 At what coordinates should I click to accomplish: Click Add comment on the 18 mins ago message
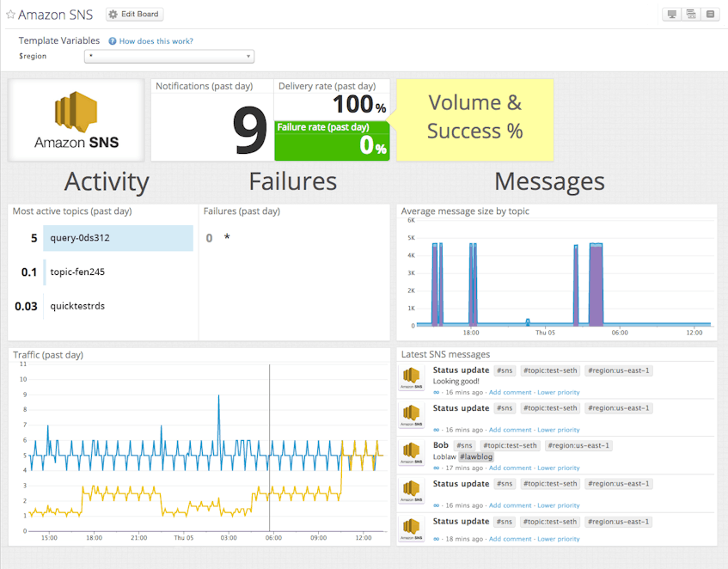coord(510,539)
